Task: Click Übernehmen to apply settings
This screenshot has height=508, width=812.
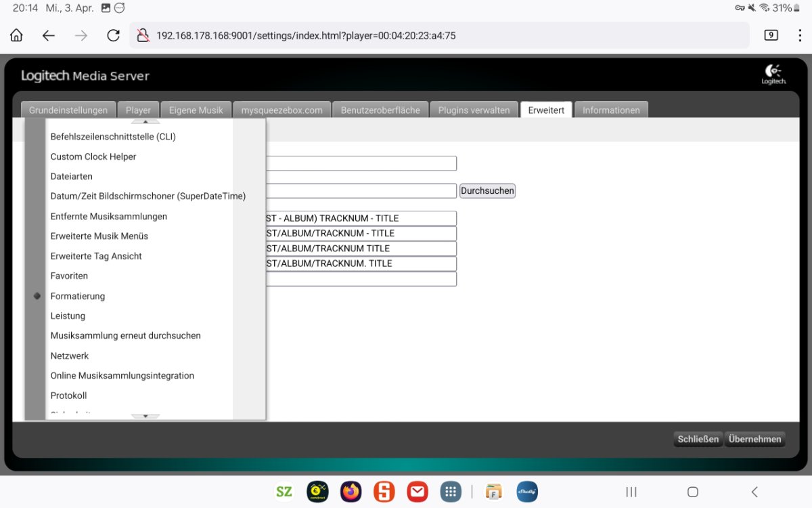Action: pos(754,439)
